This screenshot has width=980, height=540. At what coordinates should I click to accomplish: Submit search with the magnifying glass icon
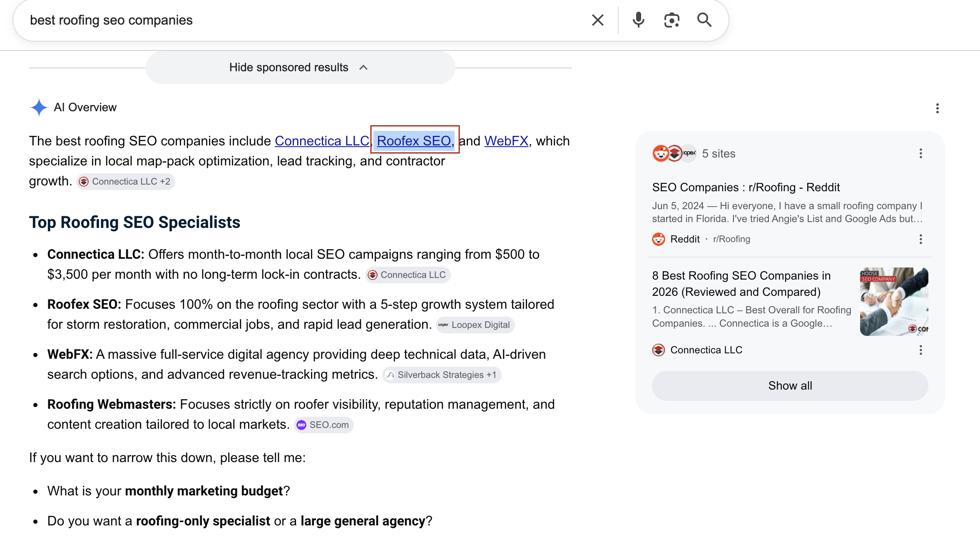pyautogui.click(x=704, y=20)
